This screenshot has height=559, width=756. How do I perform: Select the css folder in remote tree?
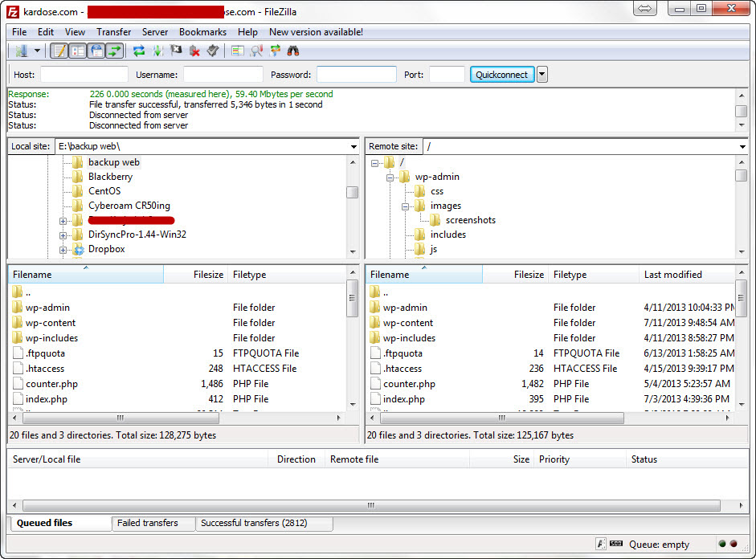point(437,191)
